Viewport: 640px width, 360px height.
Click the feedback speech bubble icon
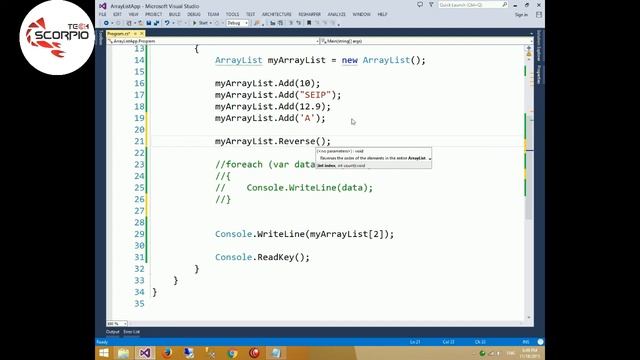[420, 5]
